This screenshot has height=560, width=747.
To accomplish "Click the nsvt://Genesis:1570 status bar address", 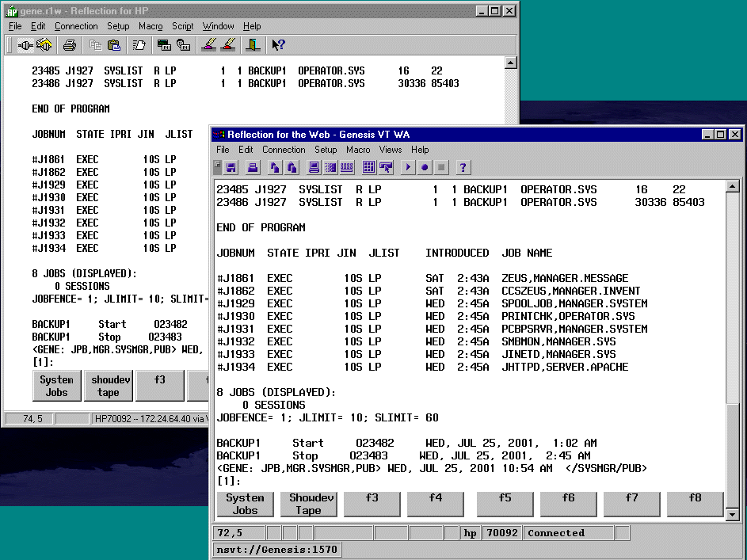I will pos(276,550).
